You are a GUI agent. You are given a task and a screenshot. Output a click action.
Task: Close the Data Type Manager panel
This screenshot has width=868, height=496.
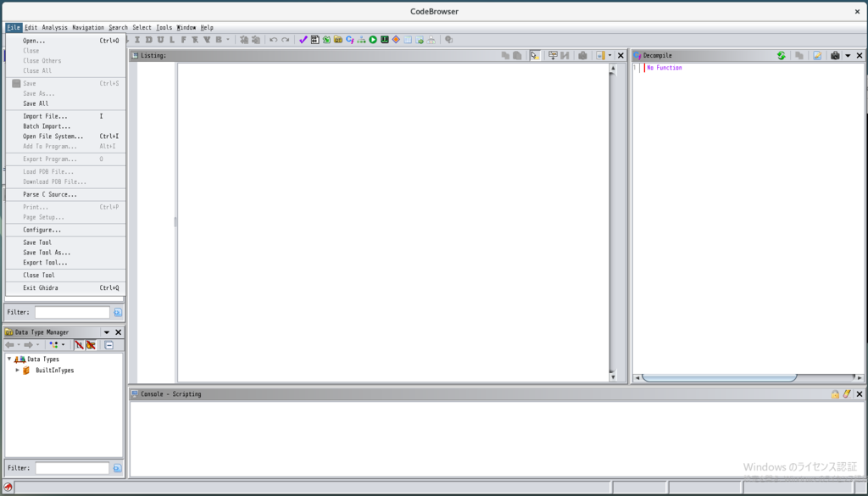[x=118, y=332]
